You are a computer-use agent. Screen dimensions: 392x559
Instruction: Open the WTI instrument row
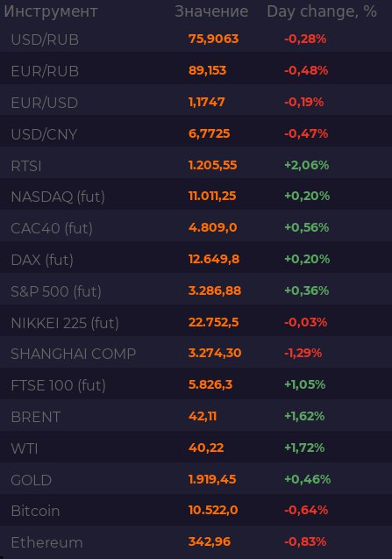click(x=196, y=448)
